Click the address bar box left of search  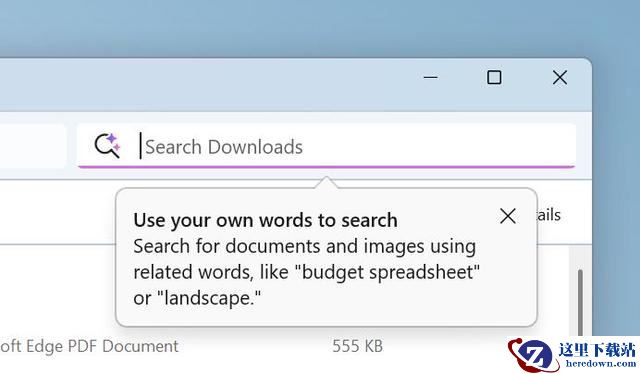pos(33,146)
